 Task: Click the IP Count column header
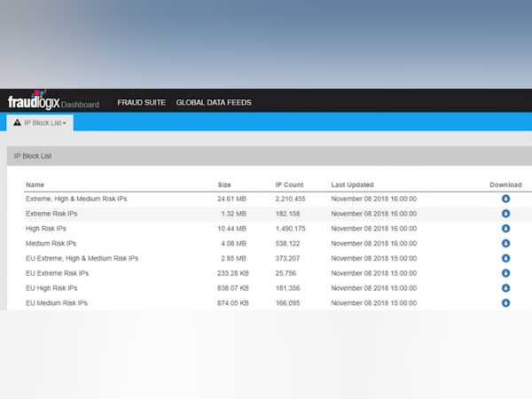(x=289, y=185)
